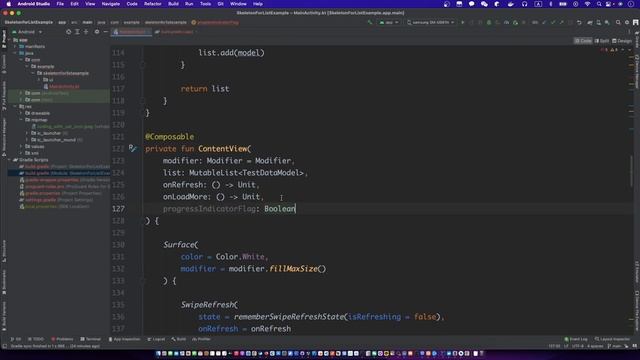Place cursor on line 130 Surface call
The image size is (640, 360).
(180, 245)
